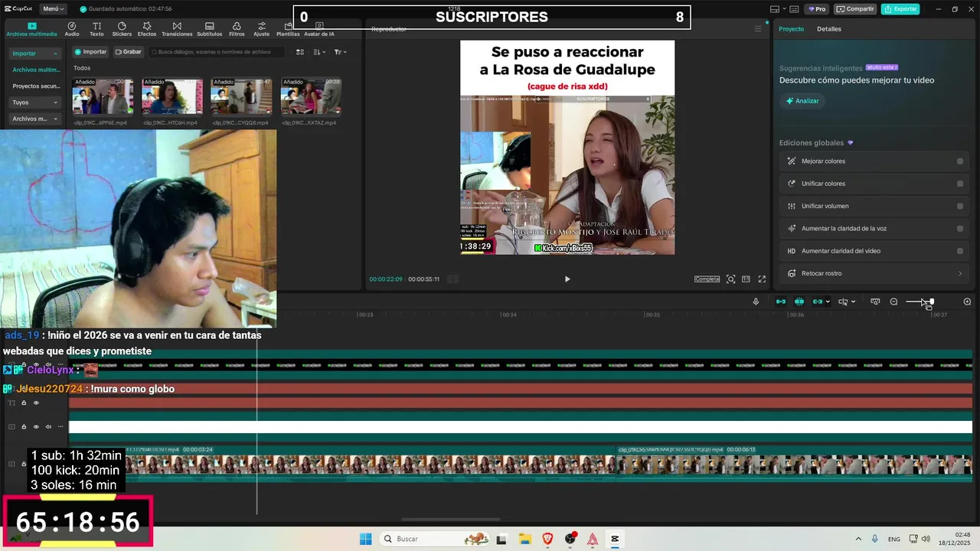Screen dimensions: 980x551
Task: Open the Transiciones tab
Action: pos(177,29)
